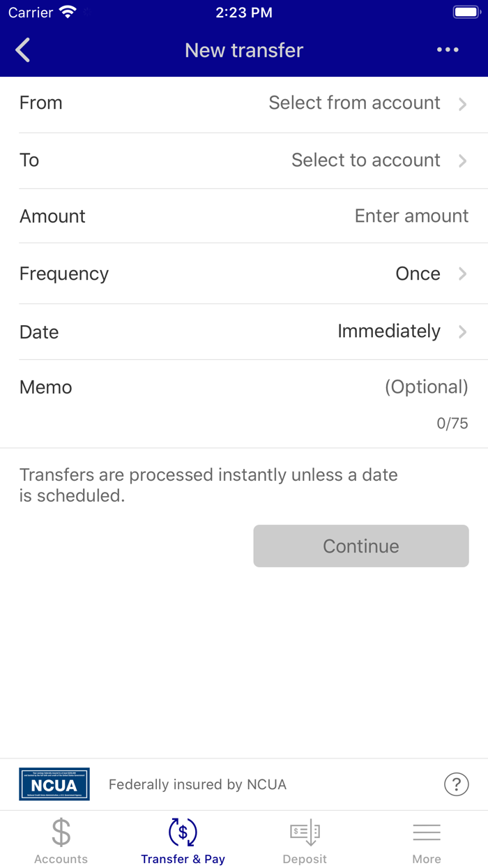Switch to the Deposit tab label
Viewport: 488px width, 868px height.
305,859
